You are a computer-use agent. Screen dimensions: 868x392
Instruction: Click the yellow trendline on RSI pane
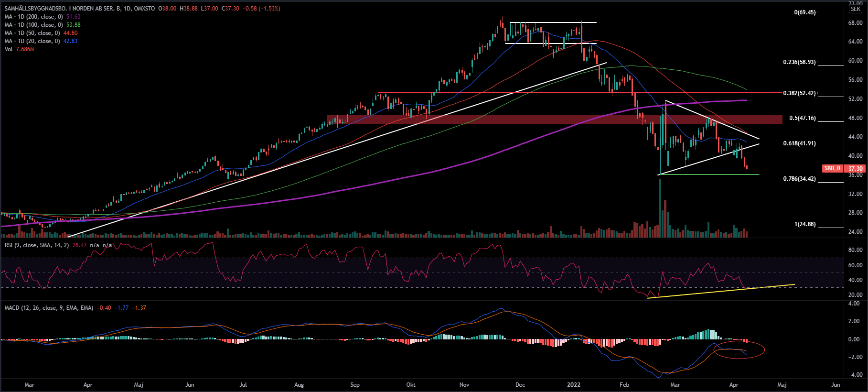(x=721, y=291)
